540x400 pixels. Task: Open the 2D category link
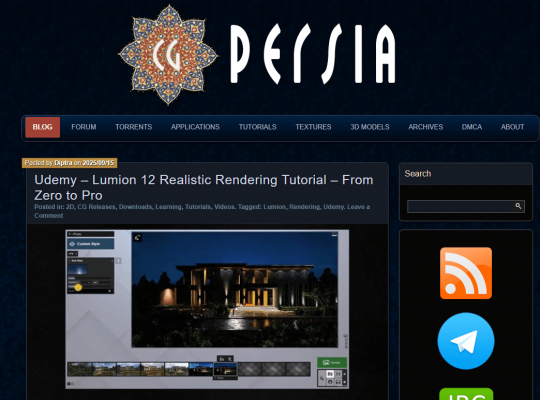[70, 207]
